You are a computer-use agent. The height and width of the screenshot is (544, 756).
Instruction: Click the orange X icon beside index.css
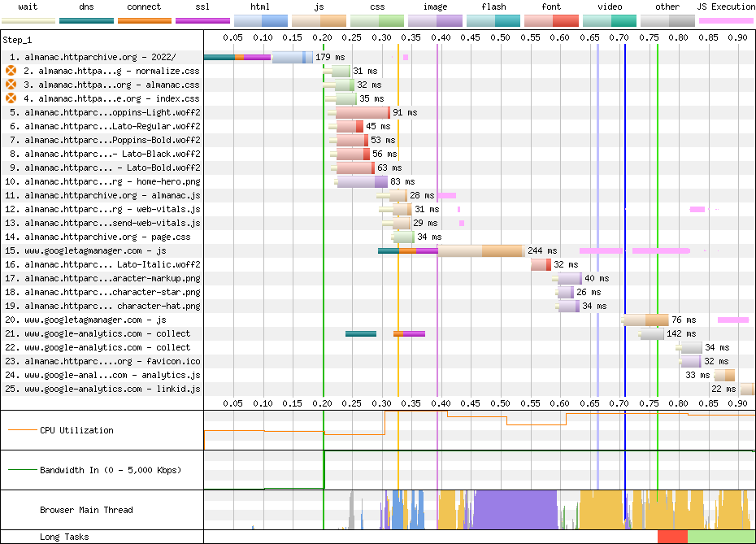click(x=11, y=98)
